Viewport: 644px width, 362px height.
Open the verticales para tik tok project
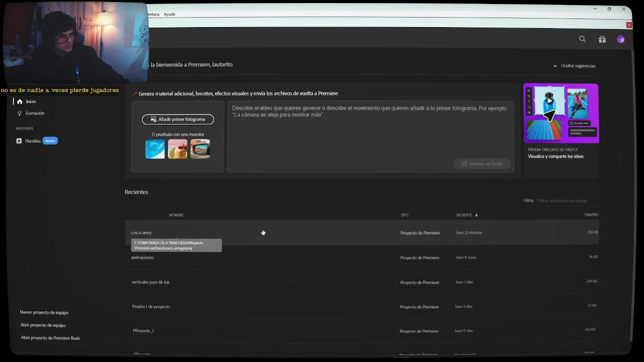tap(150, 282)
